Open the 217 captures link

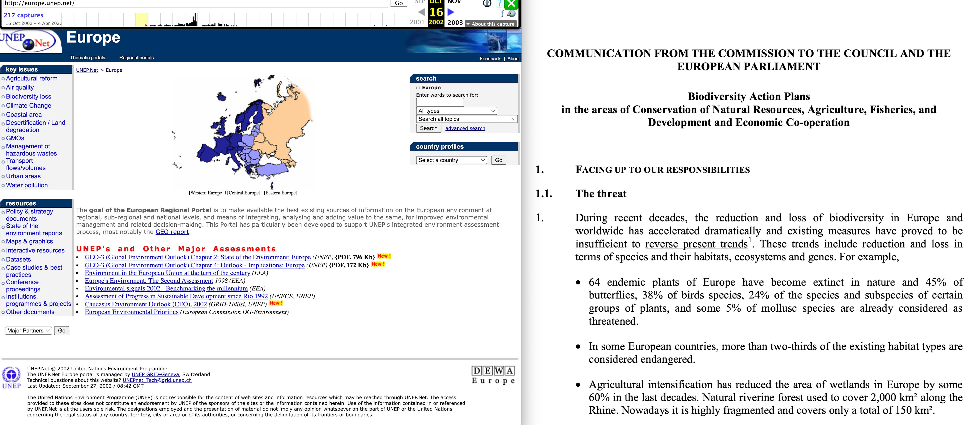[24, 15]
